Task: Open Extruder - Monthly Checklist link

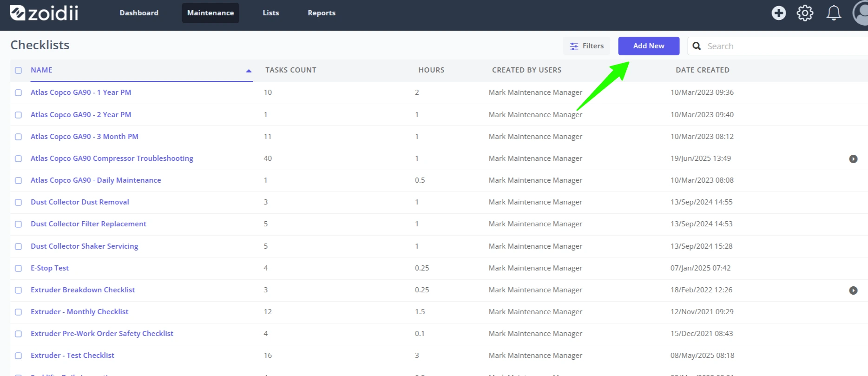Action: (x=79, y=312)
